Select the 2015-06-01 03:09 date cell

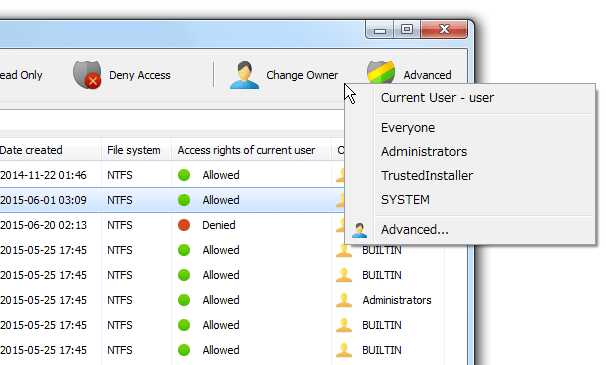(43, 200)
